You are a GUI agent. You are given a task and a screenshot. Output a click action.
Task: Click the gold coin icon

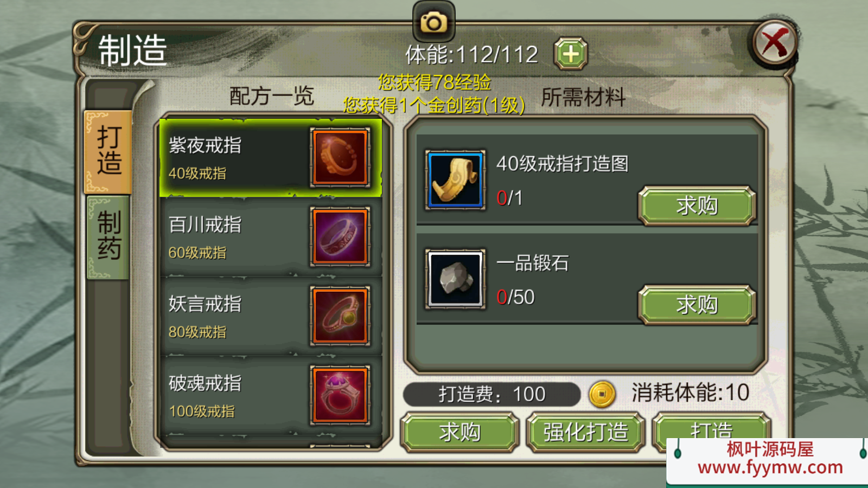coord(602,394)
